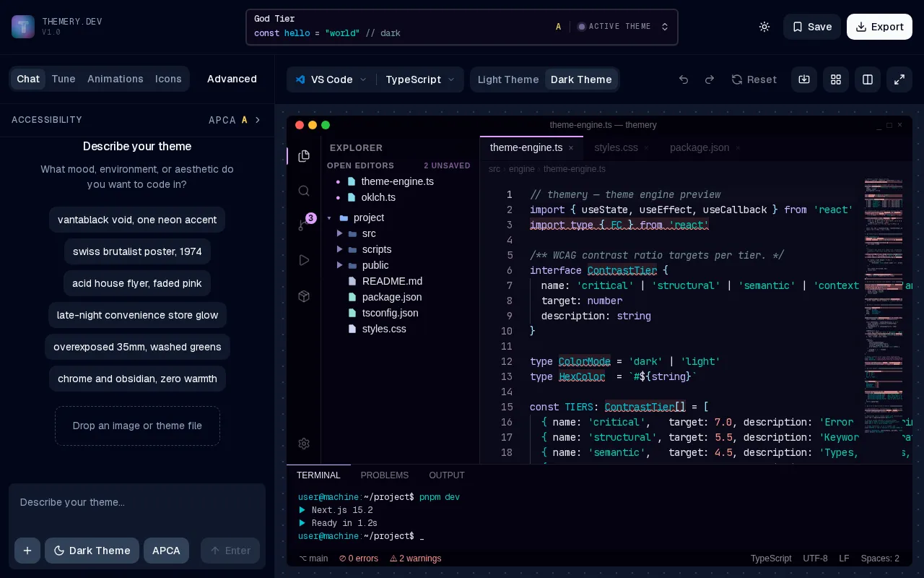Click the 2 warnings status indicator
This screenshot has width=924, height=578.
tap(415, 558)
